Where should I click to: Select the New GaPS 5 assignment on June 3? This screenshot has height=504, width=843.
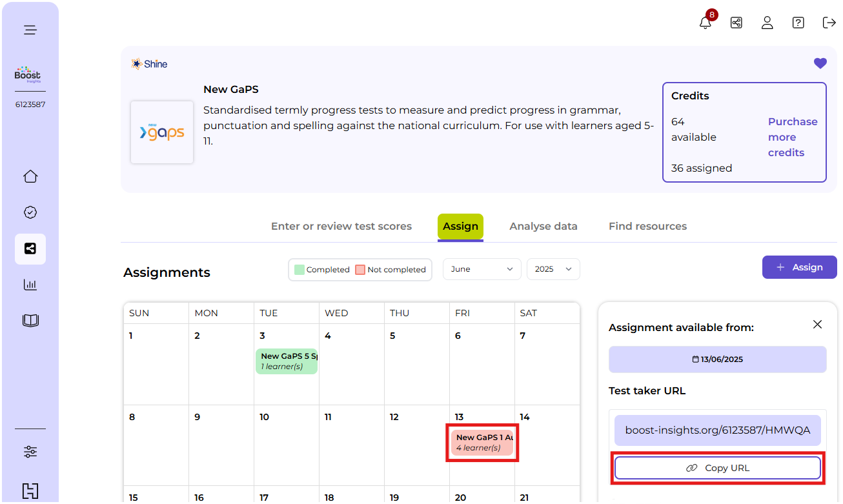[287, 361]
